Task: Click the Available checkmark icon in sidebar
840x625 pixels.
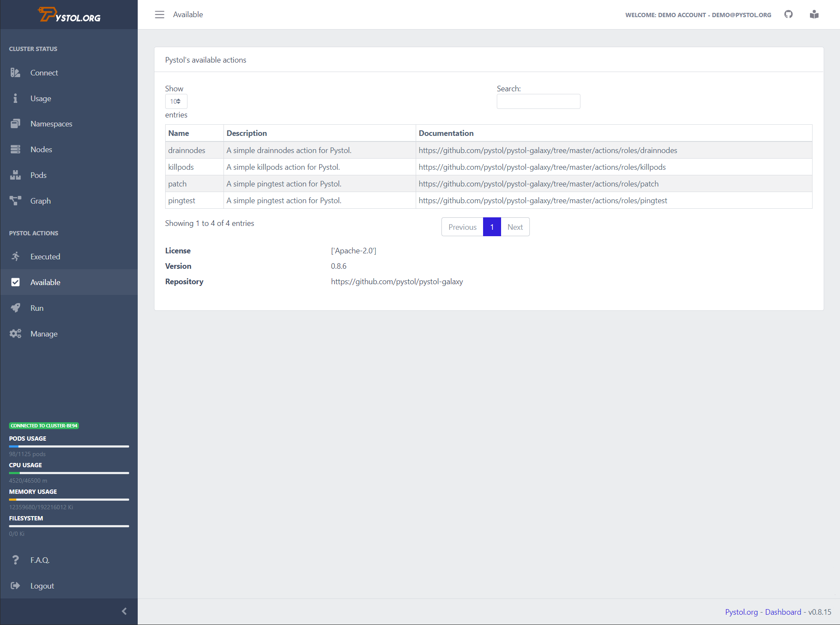Action: (15, 282)
